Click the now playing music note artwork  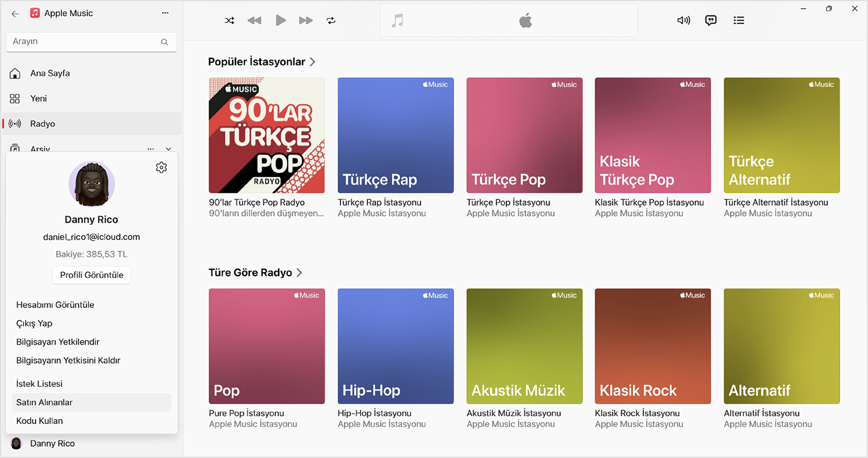pyautogui.click(x=397, y=21)
